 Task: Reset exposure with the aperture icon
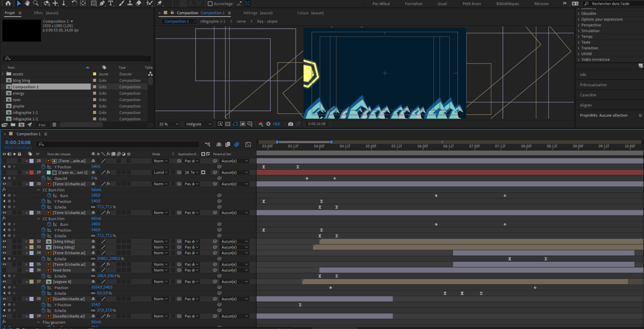tap(268, 124)
